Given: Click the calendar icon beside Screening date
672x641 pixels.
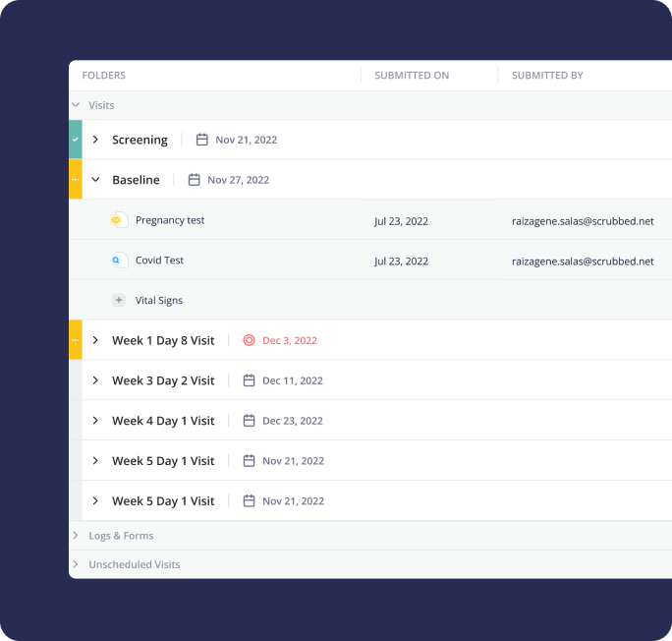Looking at the screenshot, I should (202, 140).
